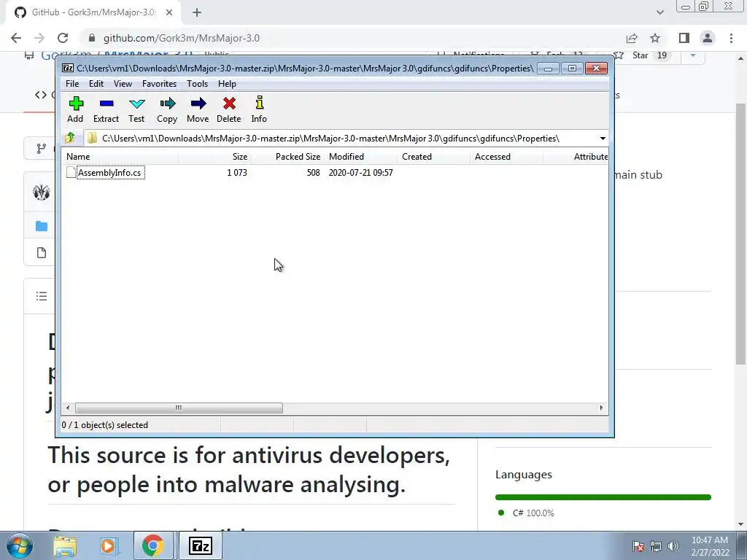The image size is (747, 560).
Task: Open the Windows Start button
Action: click(x=20, y=545)
